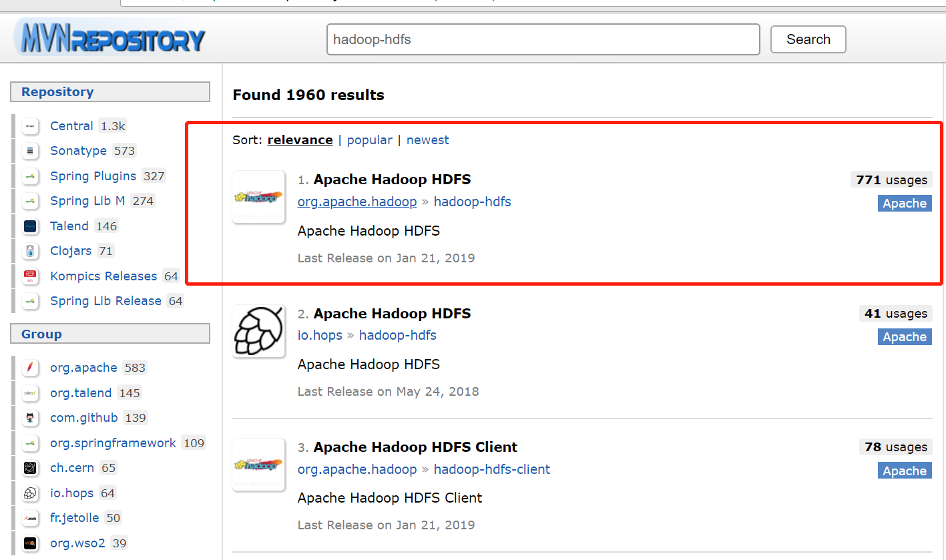Click the Hadoop logo of result 1

(258, 197)
